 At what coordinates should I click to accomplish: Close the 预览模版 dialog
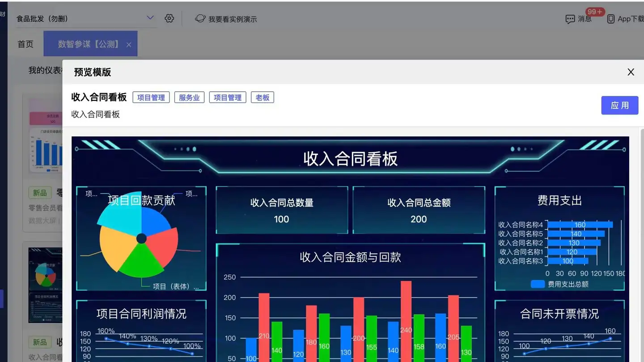[x=631, y=72]
